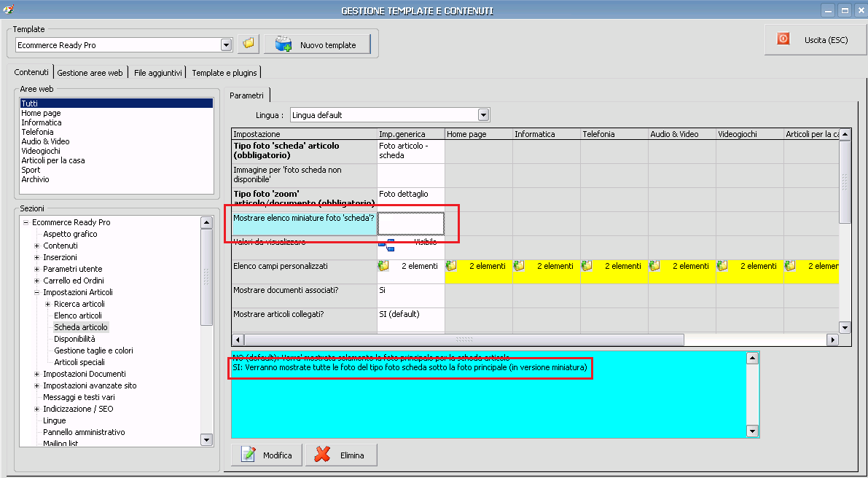Switch to the Contenuti tab
Image resolution: width=868 pixels, height=478 pixels.
point(31,72)
